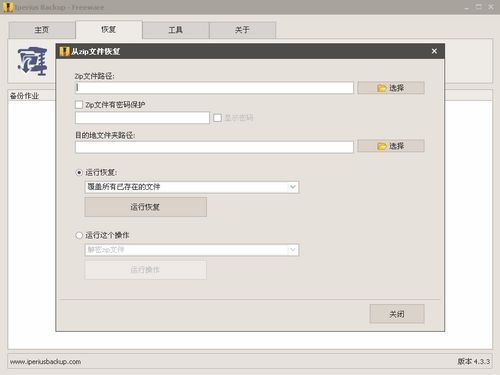Click the dialog title bar app icon
Screen dimensions: 500x375
(x=64, y=51)
